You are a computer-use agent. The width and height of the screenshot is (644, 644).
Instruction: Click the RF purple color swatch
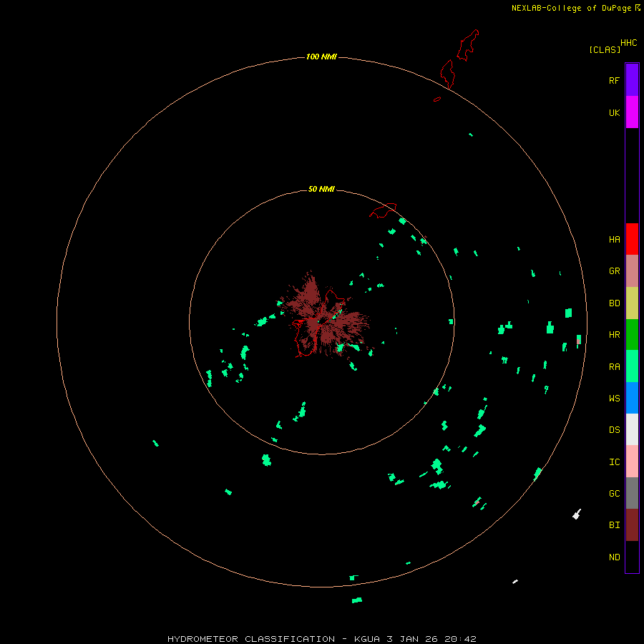click(x=632, y=80)
